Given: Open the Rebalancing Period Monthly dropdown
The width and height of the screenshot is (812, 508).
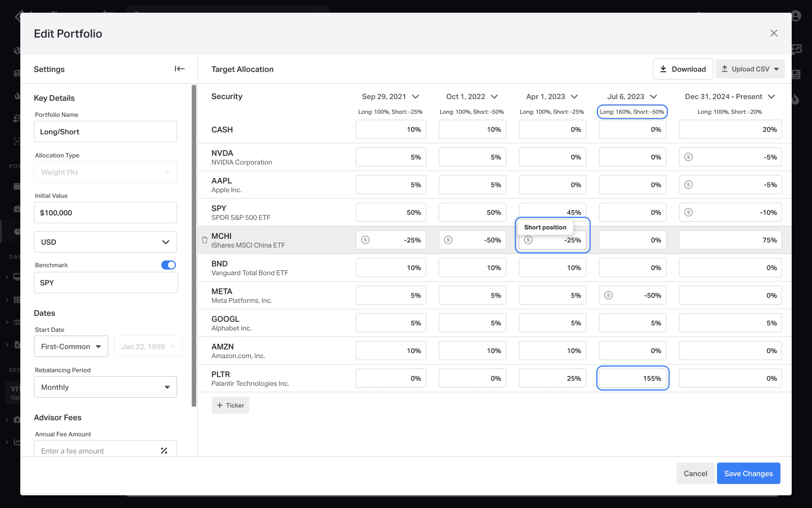Looking at the screenshot, I should [x=105, y=387].
